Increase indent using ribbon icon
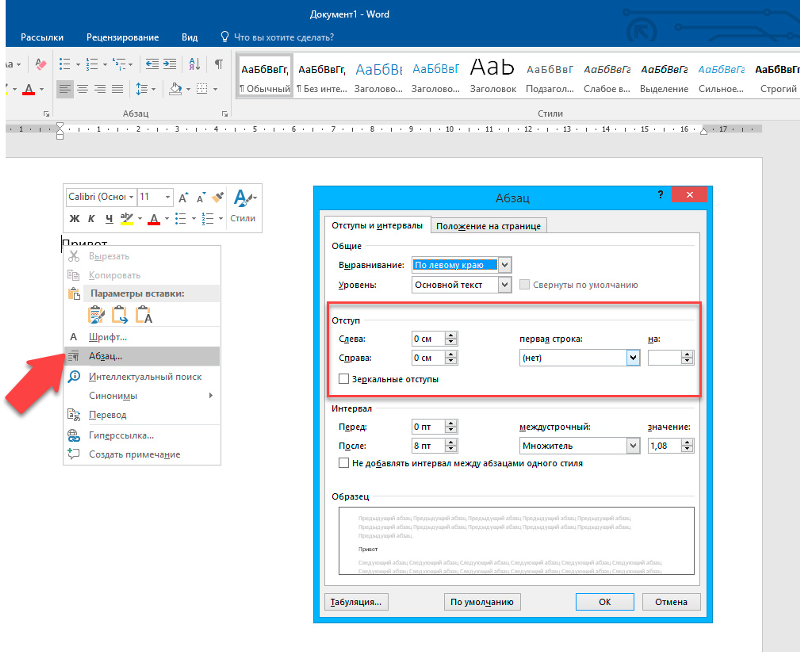This screenshot has height=652, width=800. click(169, 64)
